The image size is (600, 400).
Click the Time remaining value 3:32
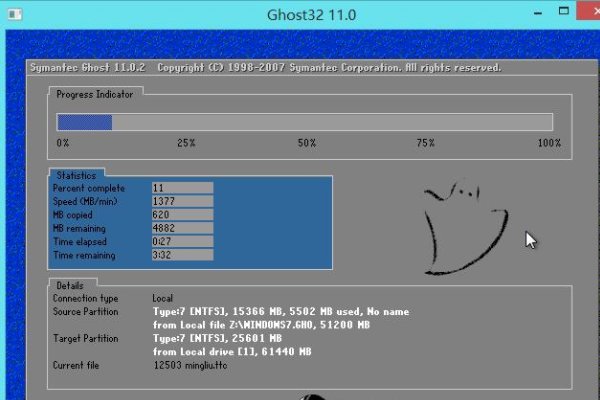coord(182,255)
